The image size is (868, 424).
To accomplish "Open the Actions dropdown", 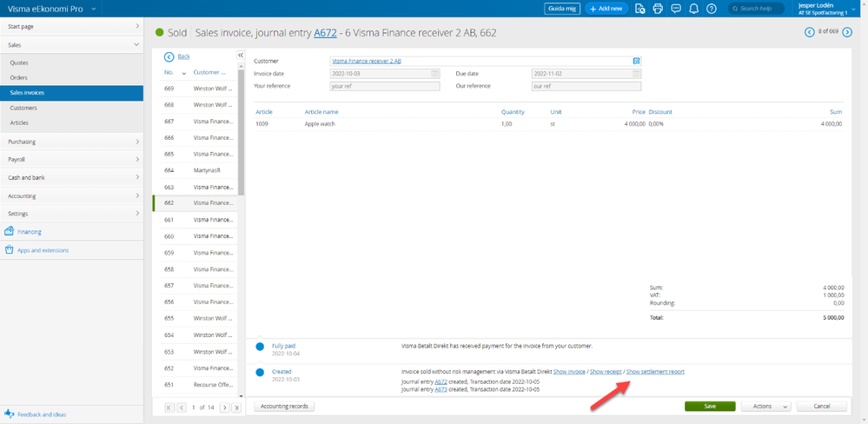I will 766,406.
